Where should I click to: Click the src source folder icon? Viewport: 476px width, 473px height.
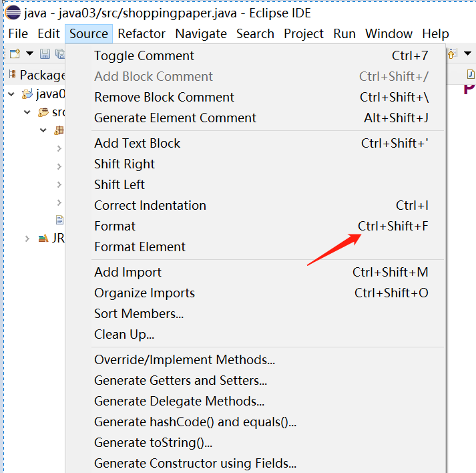coord(43,112)
